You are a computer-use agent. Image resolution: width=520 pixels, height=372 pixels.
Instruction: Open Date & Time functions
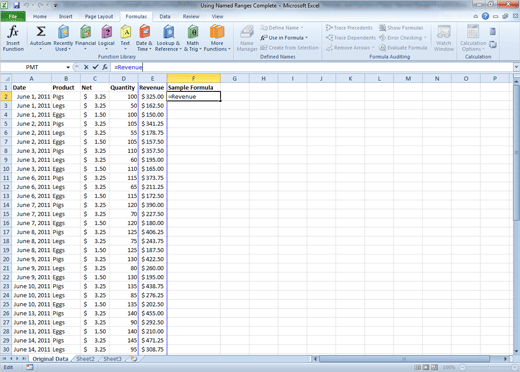coord(144,38)
